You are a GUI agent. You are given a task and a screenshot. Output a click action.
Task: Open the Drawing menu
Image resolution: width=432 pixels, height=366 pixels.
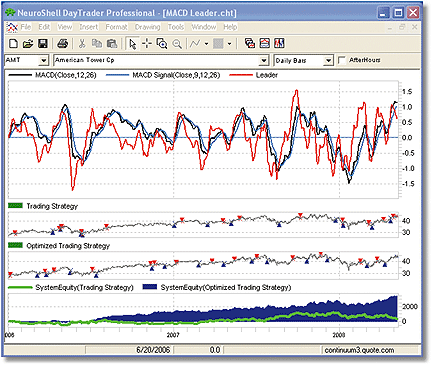[x=147, y=27]
